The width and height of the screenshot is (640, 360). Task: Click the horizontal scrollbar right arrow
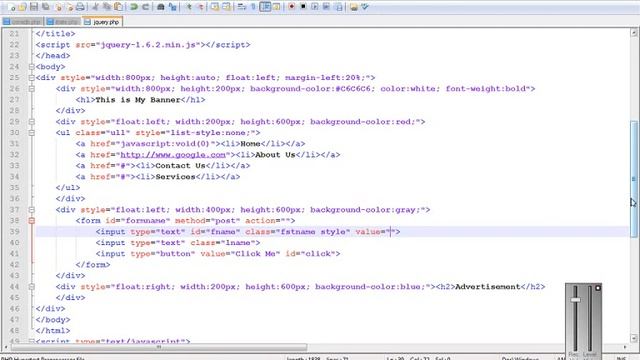pos(625,347)
